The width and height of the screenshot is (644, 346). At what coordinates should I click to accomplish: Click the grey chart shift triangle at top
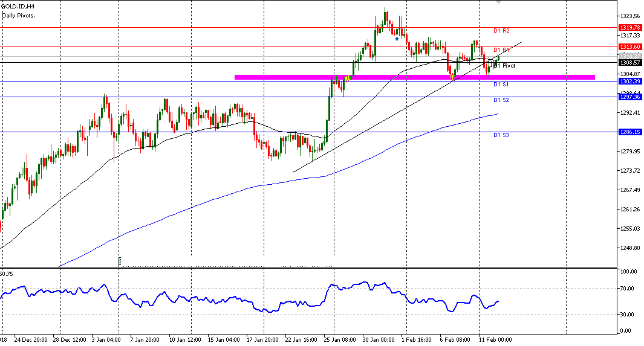coord(498,2)
